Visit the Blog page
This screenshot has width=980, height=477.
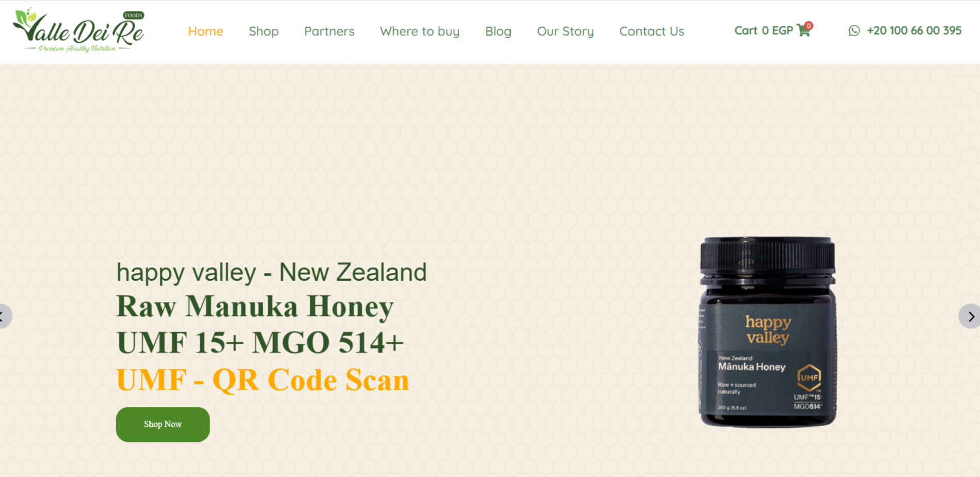coord(498,31)
